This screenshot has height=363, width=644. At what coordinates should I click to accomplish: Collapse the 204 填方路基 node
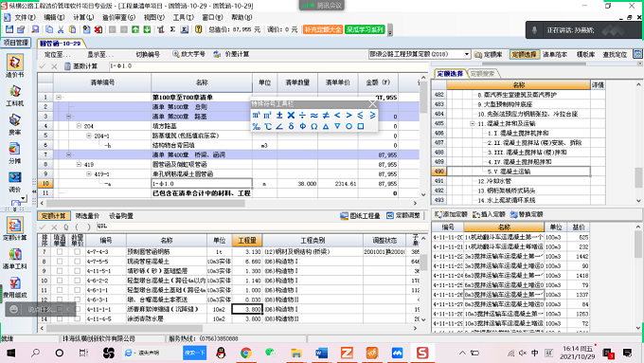point(79,126)
